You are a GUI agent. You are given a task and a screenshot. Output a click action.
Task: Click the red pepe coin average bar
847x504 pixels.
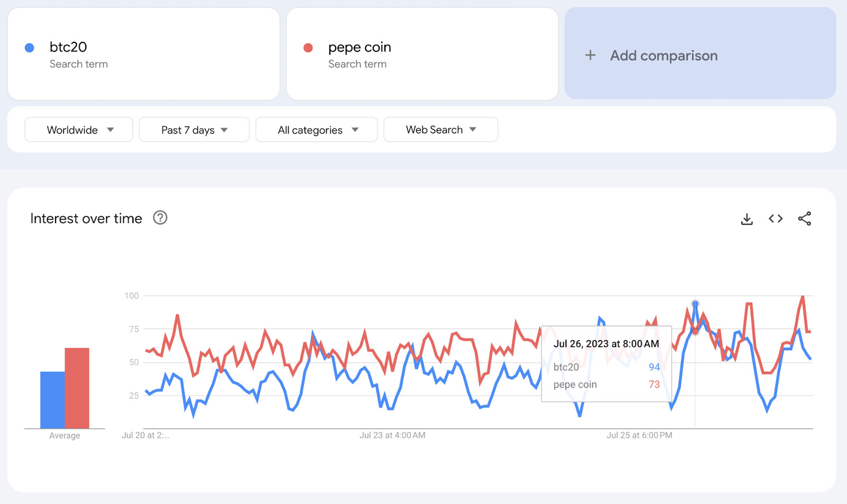point(77,388)
